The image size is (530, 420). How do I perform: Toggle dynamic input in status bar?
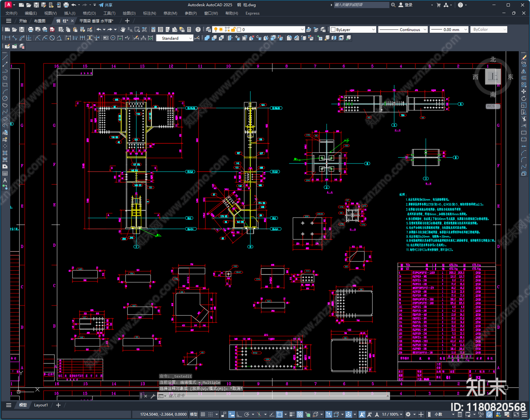(232, 414)
